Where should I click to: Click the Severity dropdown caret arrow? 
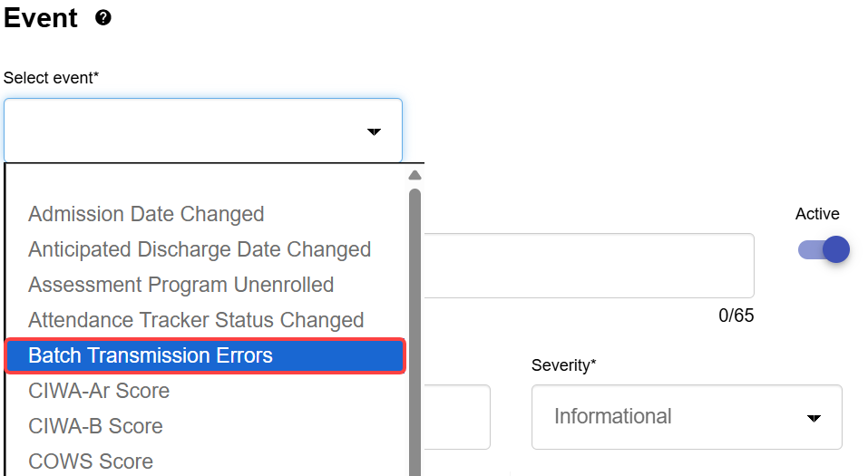click(x=814, y=418)
